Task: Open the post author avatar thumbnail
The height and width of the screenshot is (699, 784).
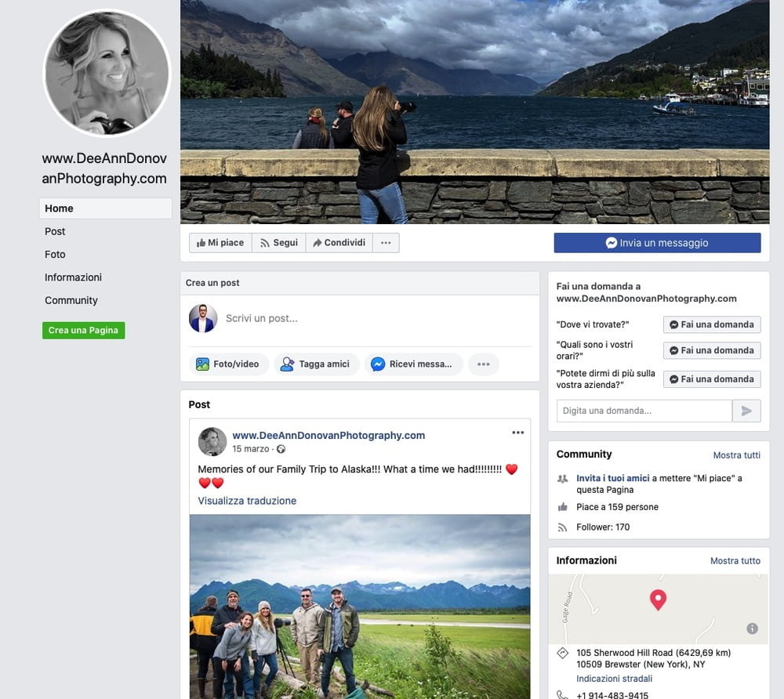Action: 212,441
